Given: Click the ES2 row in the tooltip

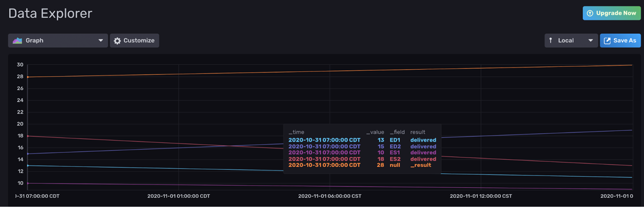Looking at the screenshot, I should tap(362, 159).
